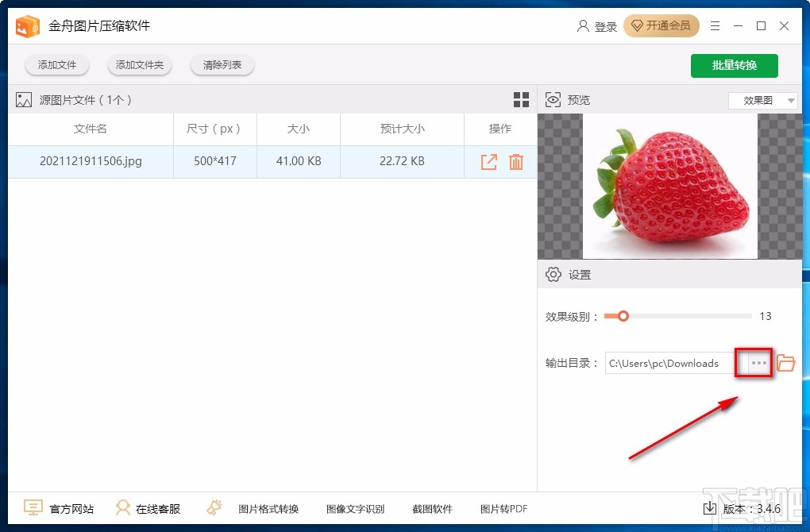Select the 图片格式转换 pen icon

tap(214, 507)
